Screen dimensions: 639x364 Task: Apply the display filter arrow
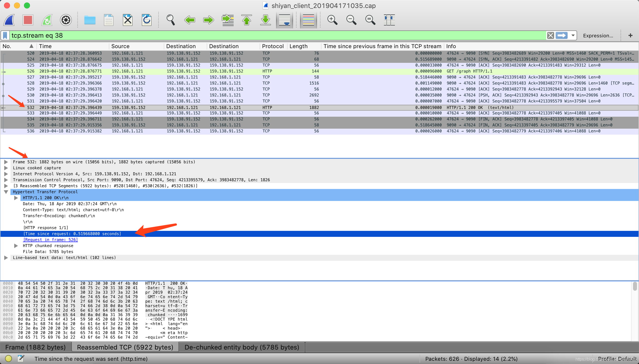pyautogui.click(x=562, y=35)
